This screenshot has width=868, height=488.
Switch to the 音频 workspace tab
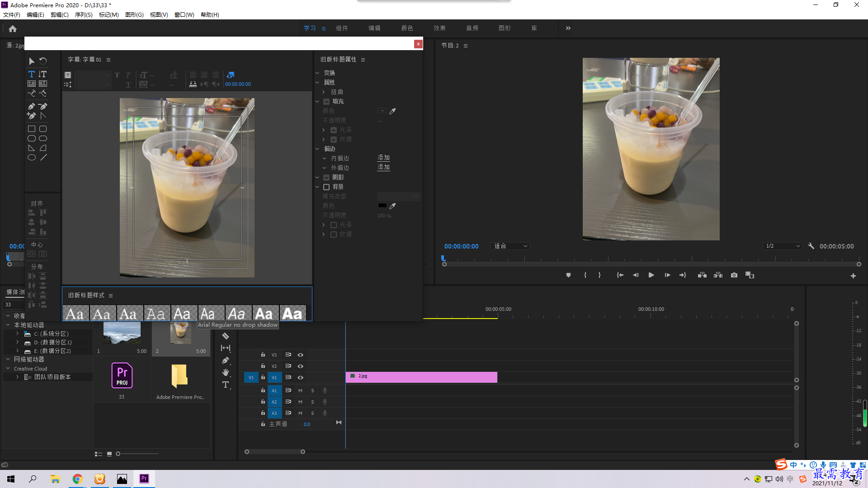pos(472,28)
